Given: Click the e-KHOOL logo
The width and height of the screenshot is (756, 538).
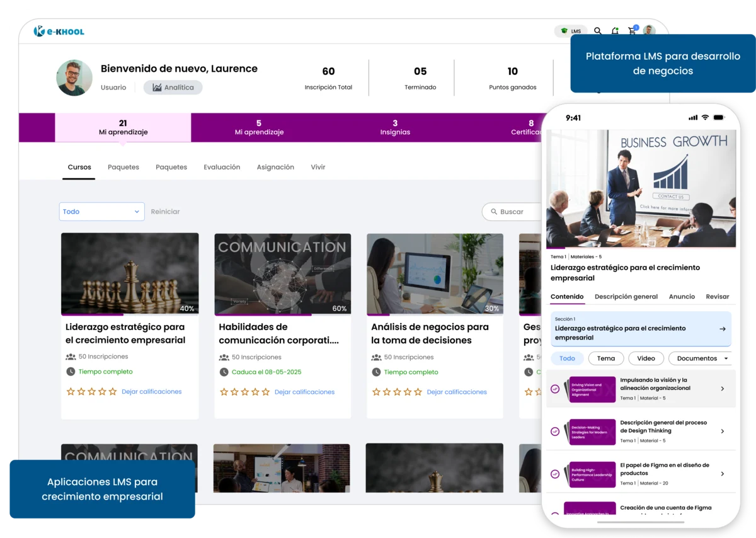Looking at the screenshot, I should (59, 30).
